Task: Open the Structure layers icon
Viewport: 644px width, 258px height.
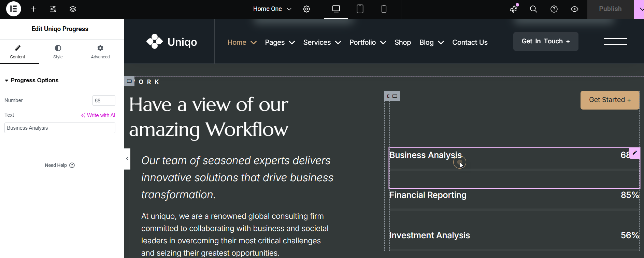Action: pyautogui.click(x=73, y=9)
